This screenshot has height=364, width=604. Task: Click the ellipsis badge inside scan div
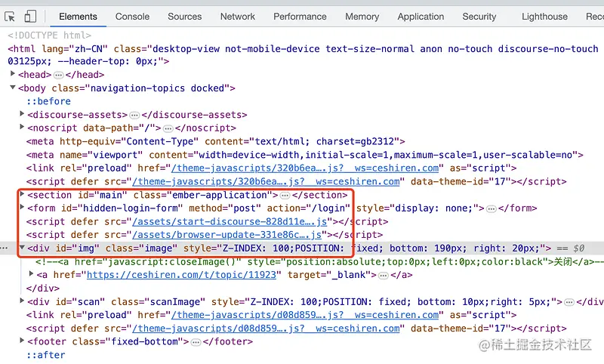pyautogui.click(x=569, y=302)
